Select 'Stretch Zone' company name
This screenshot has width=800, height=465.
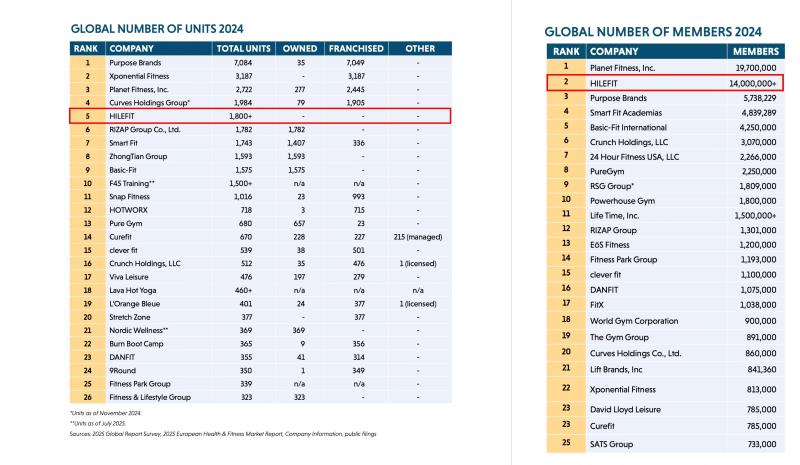pos(130,317)
